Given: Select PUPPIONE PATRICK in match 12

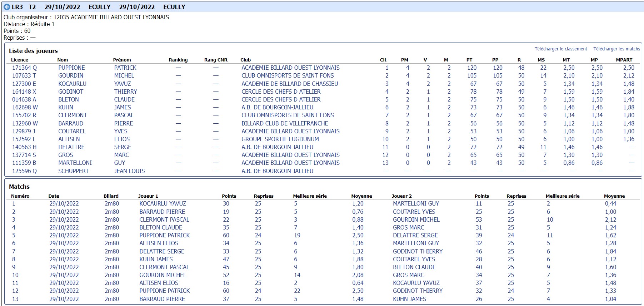Looking at the screenshot, I should pos(164,291).
